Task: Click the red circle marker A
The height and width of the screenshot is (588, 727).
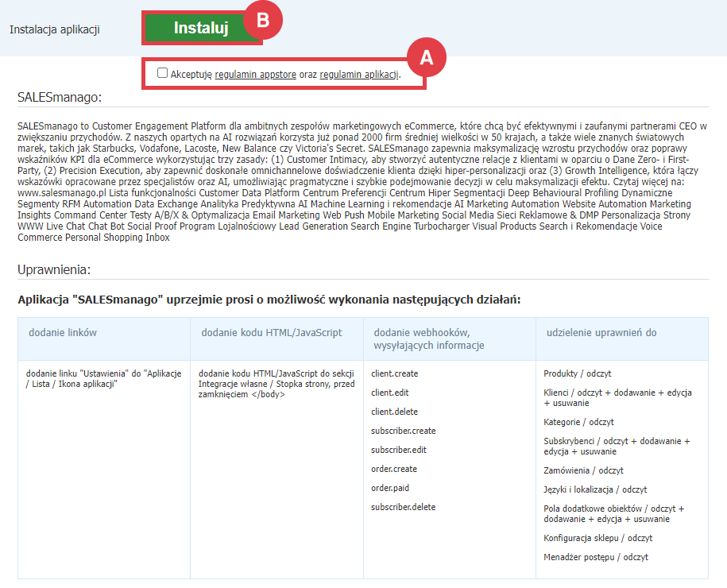Action: tap(427, 58)
